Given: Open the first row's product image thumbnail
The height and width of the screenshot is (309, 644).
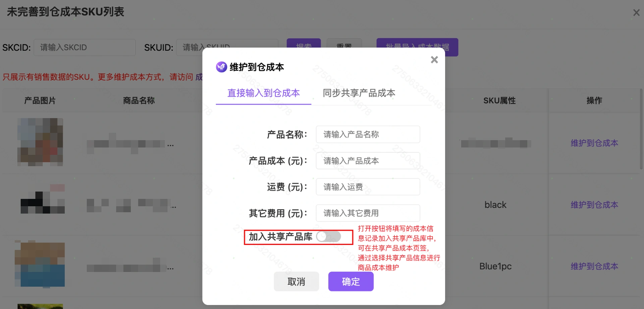Looking at the screenshot, I should (x=40, y=142).
